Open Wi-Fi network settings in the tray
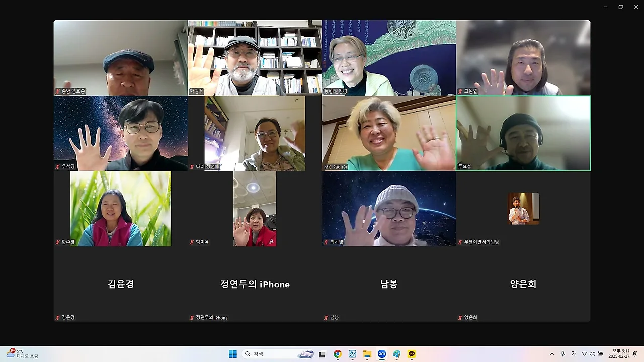644x362 pixels. [x=584, y=354]
